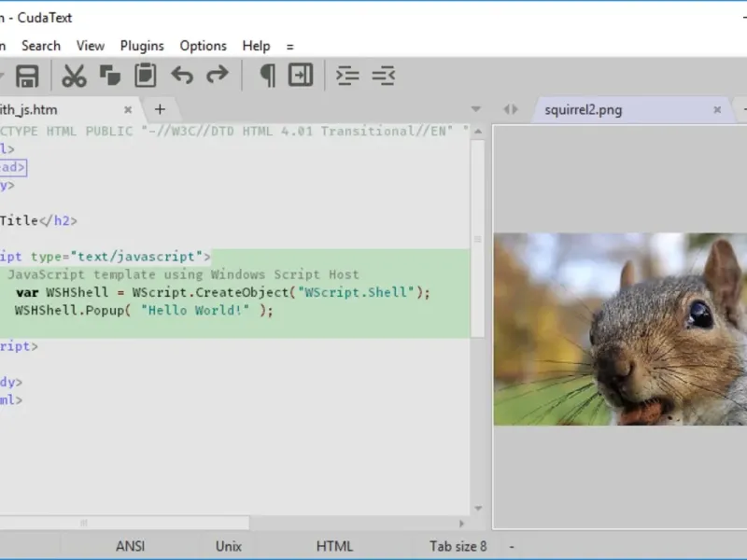Click the Save file toolbar icon
747x560 pixels.
(27, 76)
